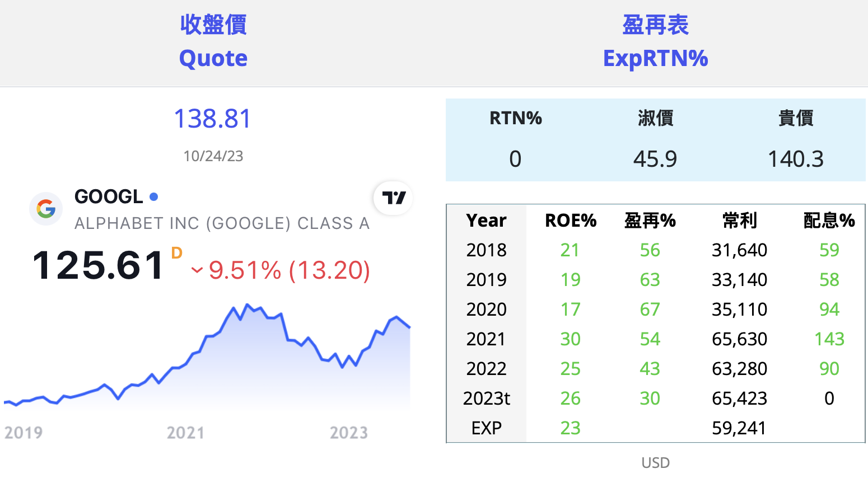Click the 138.81 quote price
868x478 pixels.
click(x=213, y=119)
